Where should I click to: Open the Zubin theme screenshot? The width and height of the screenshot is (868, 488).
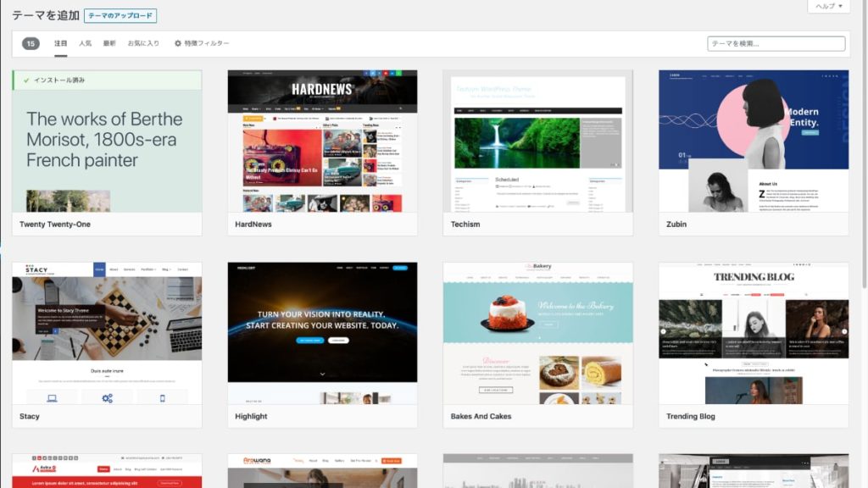(754, 141)
